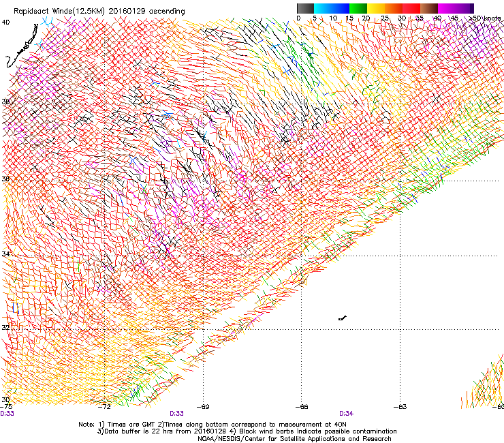Click the longitude label '-75'
This screenshot has height=443, width=504.
coord(6,406)
